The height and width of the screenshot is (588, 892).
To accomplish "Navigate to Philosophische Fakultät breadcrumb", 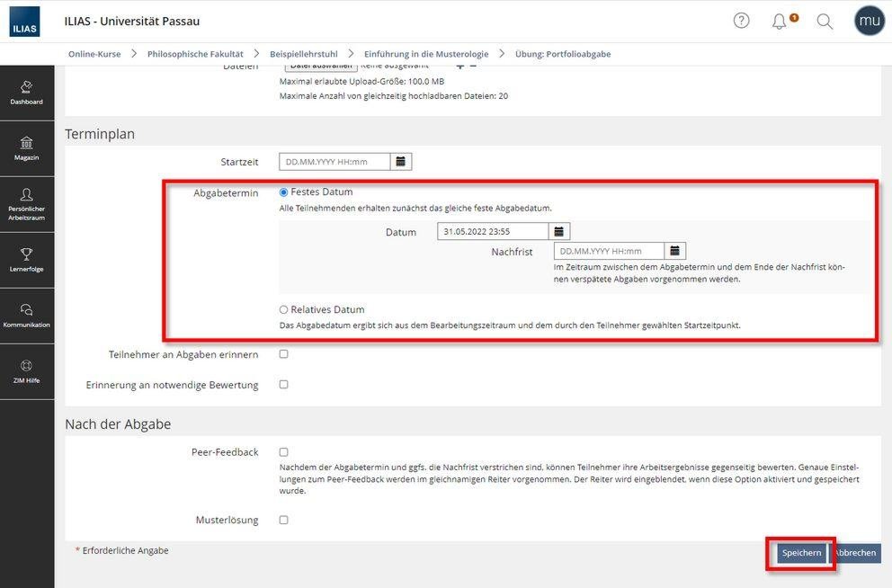I will (195, 54).
